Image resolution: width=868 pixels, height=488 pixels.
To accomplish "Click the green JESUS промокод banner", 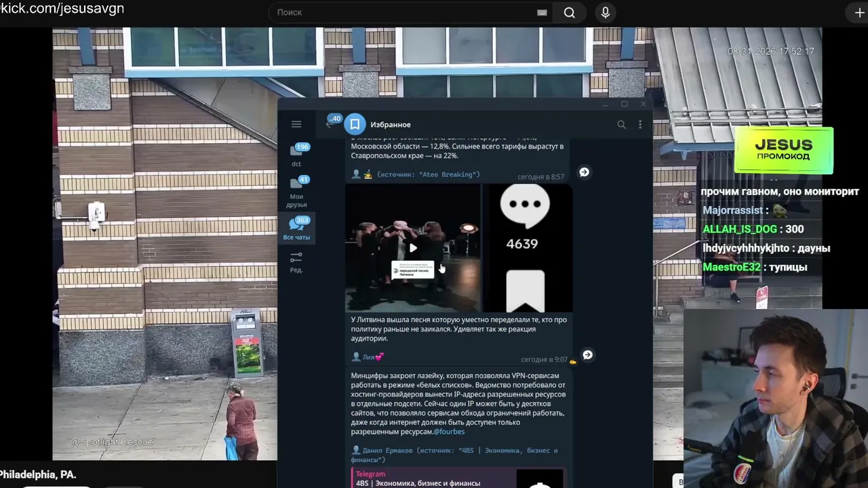I will click(x=783, y=150).
